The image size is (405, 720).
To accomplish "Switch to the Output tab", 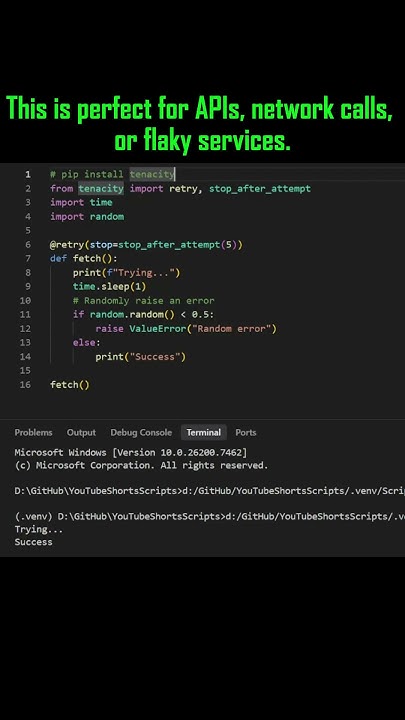I will [x=81, y=433].
